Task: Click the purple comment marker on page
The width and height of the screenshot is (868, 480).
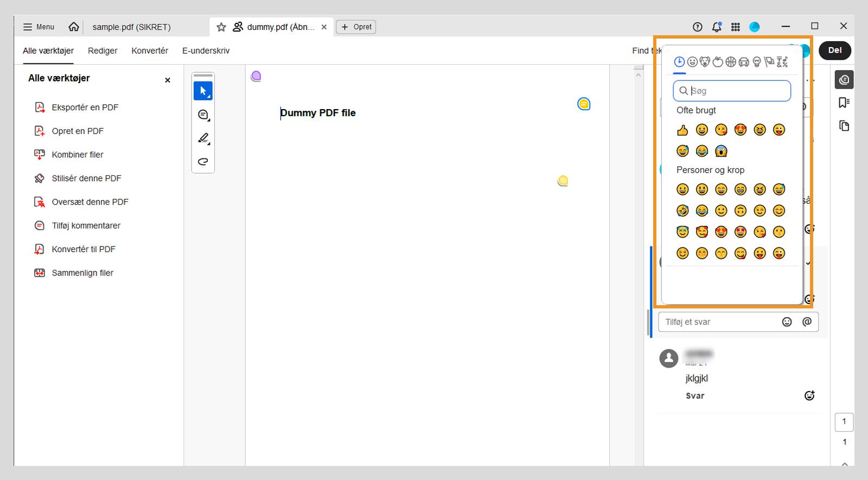Action: [256, 76]
